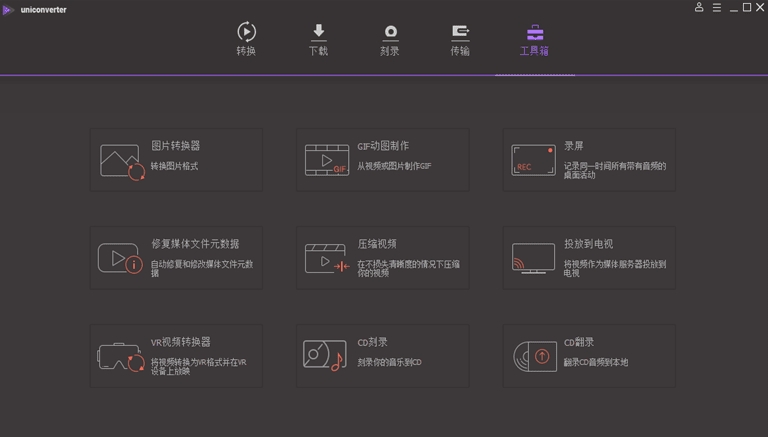Click description 从视频或图片制作GIF
This screenshot has height=437, width=768.
[394, 166]
